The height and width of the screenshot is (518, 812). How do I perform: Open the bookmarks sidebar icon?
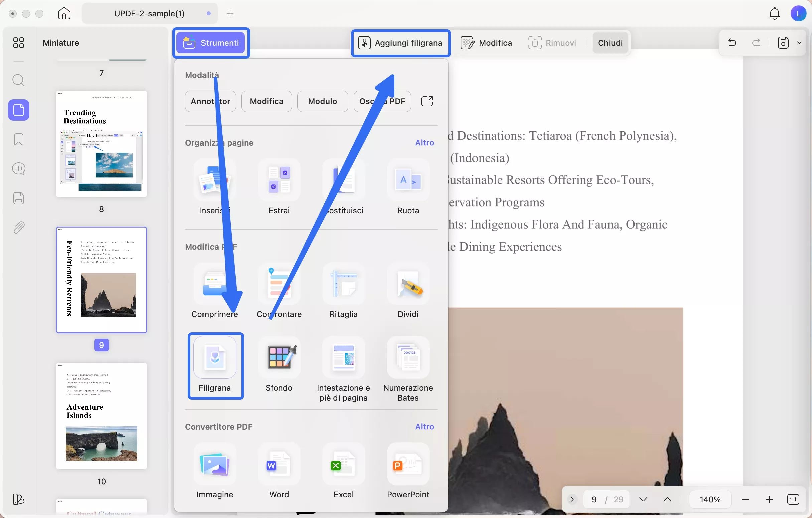click(x=19, y=139)
